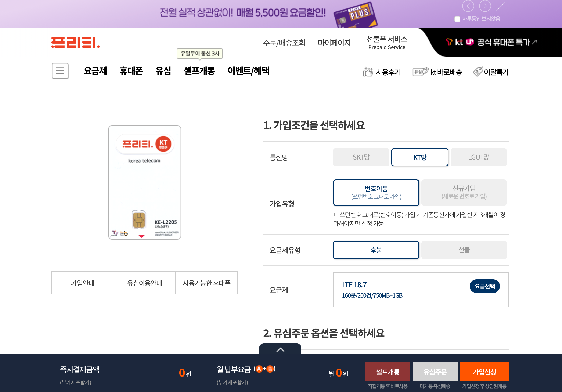The width and height of the screenshot is (562, 392).
Task: Click the 유일무이 통신 3사 tooltip badge
Action: 200,53
